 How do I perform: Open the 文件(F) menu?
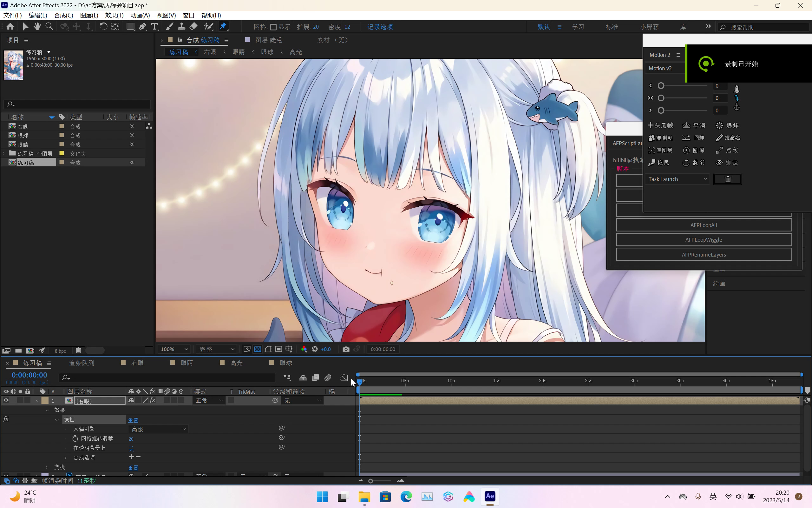pos(13,16)
